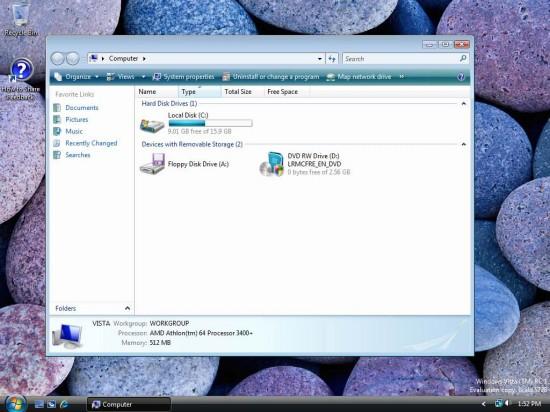Click the Documents folder icon
This screenshot has height=412, width=550.
click(x=57, y=108)
